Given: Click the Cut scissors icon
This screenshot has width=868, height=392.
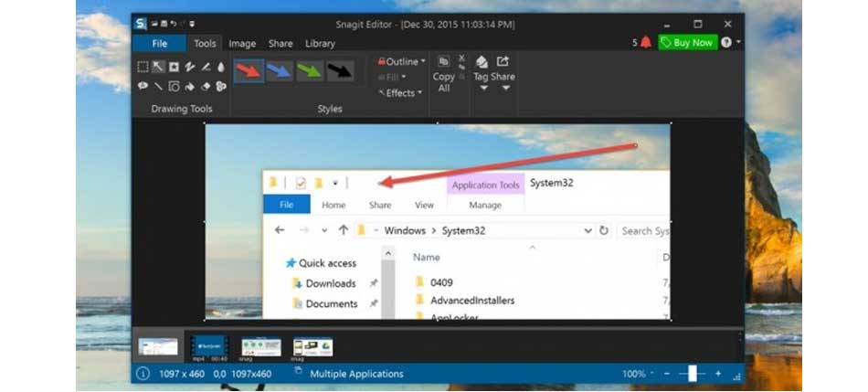Looking at the screenshot, I should 461,57.
